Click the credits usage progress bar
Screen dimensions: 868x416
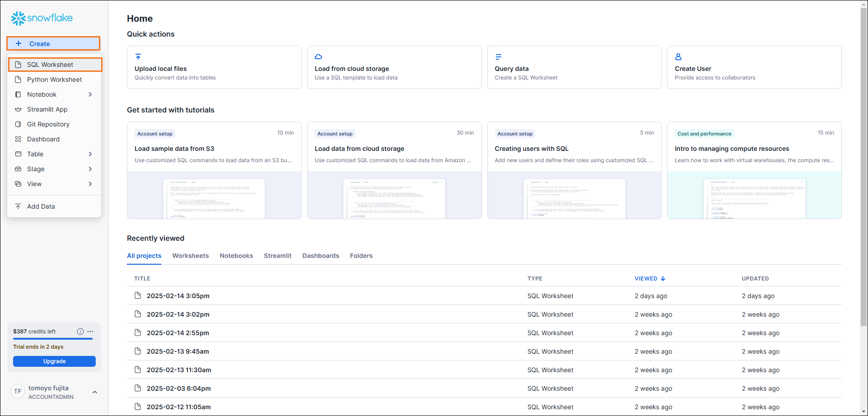(54, 339)
